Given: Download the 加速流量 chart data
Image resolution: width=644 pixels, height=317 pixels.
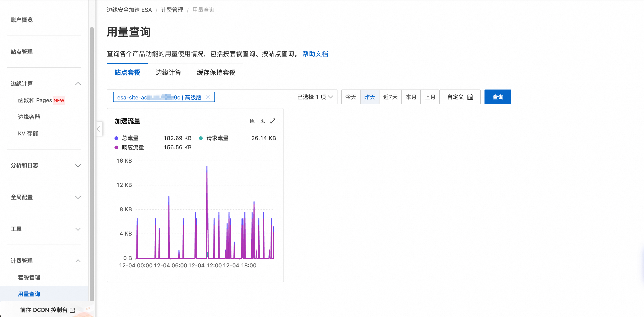Looking at the screenshot, I should pos(262,121).
